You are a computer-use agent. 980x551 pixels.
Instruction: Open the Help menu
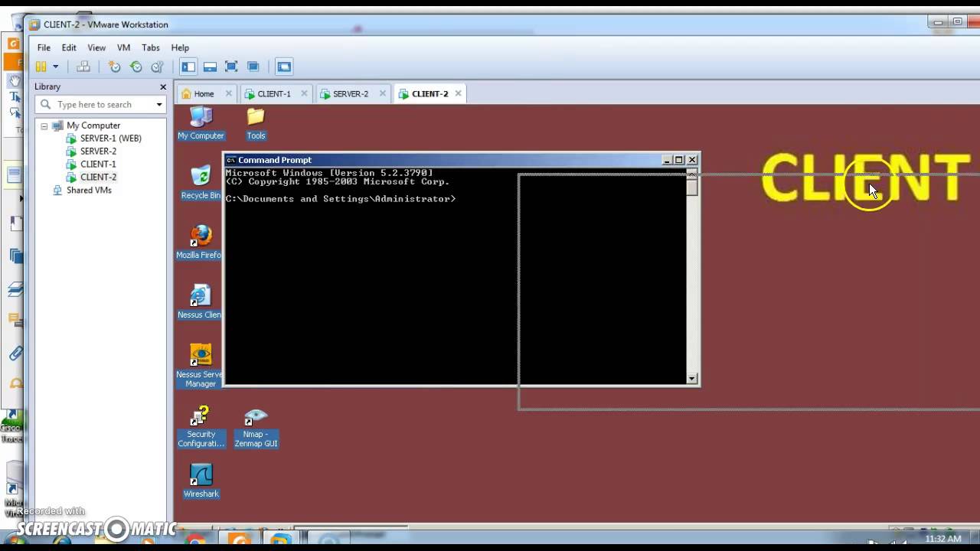180,47
